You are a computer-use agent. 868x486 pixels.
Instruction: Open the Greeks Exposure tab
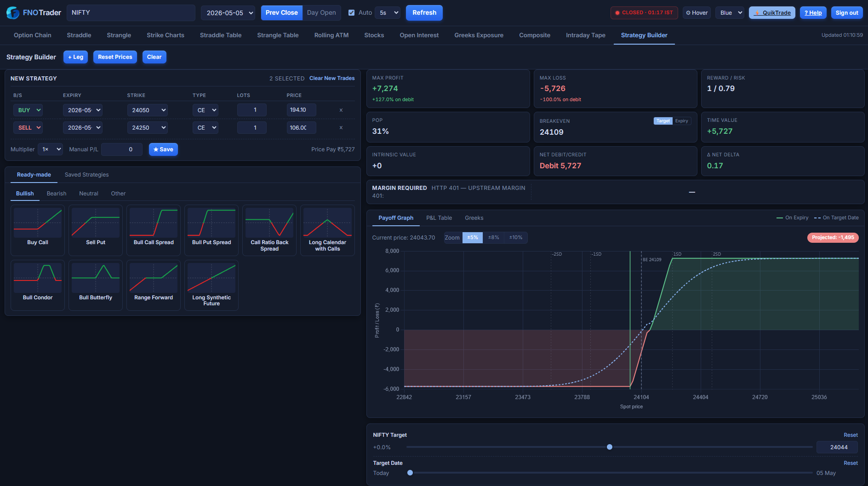point(479,35)
